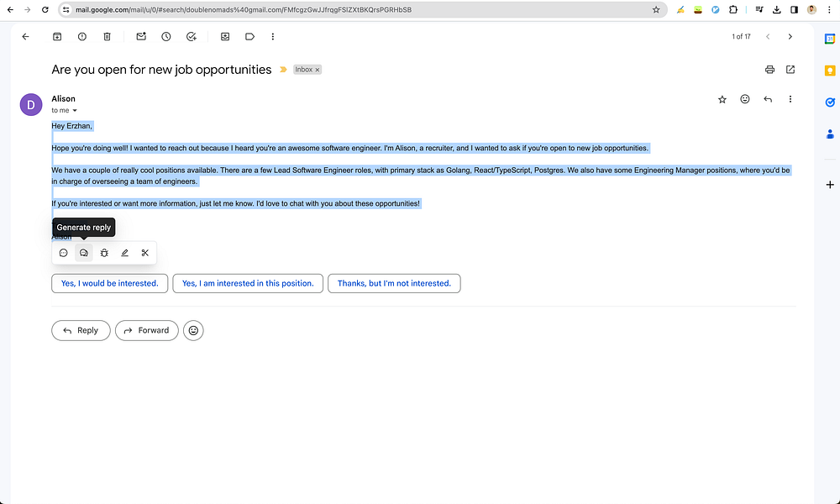Open the Labels menu
The height and width of the screenshot is (504, 840).
click(249, 36)
